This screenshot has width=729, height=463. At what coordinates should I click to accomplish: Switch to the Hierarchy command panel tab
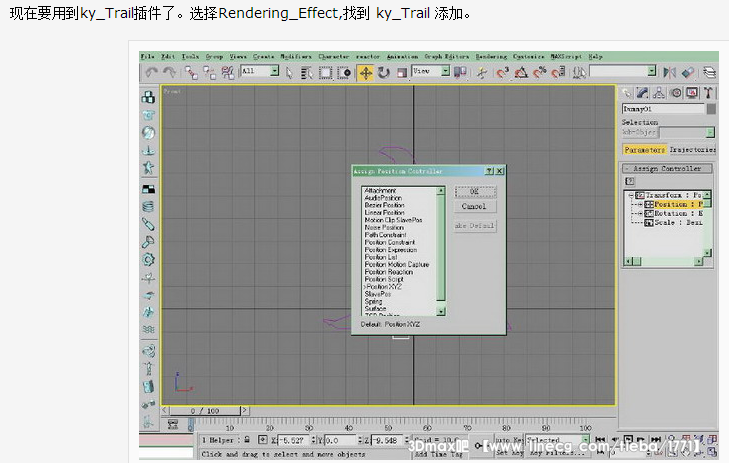[x=659, y=93]
